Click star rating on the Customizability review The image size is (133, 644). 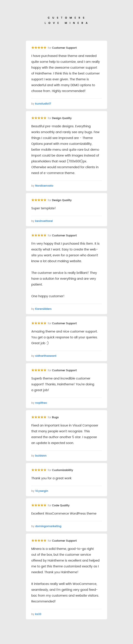[39, 470]
